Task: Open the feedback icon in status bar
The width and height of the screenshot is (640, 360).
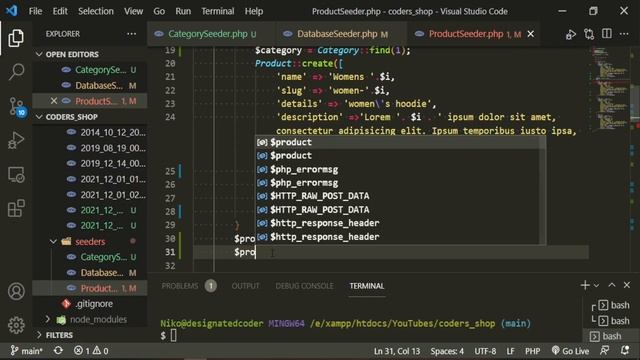Action: [604, 351]
